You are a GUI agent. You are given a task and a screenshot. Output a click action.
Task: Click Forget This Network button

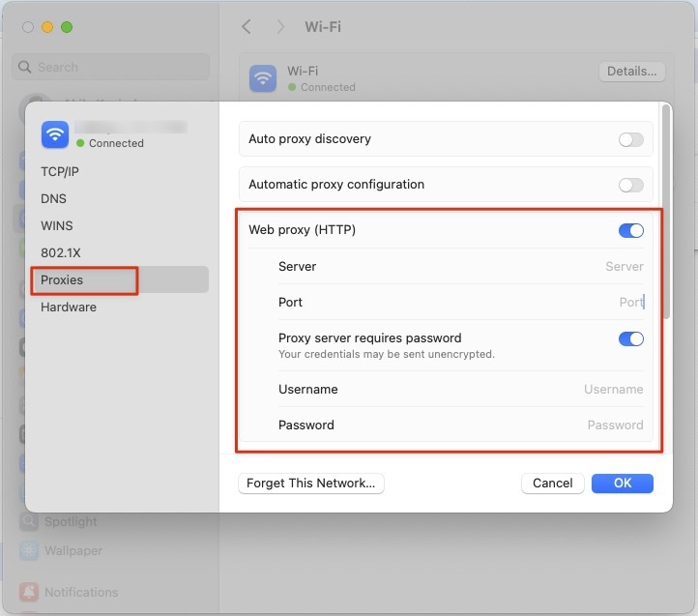311,484
